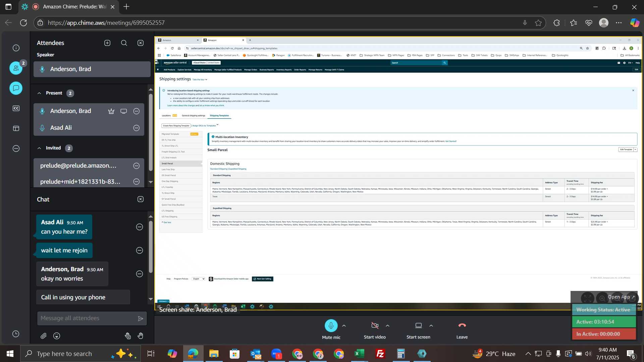Open options for prelude+mid invitee

(x=137, y=182)
